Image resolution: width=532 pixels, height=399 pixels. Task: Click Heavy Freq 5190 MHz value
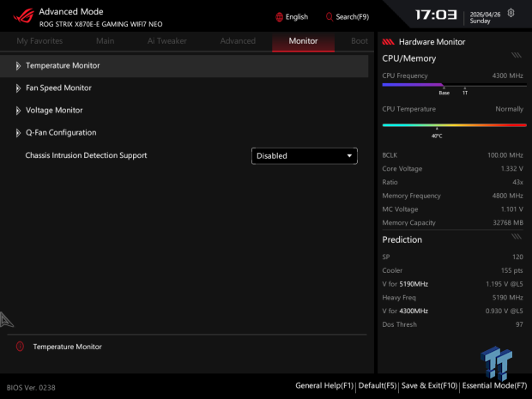tap(508, 298)
